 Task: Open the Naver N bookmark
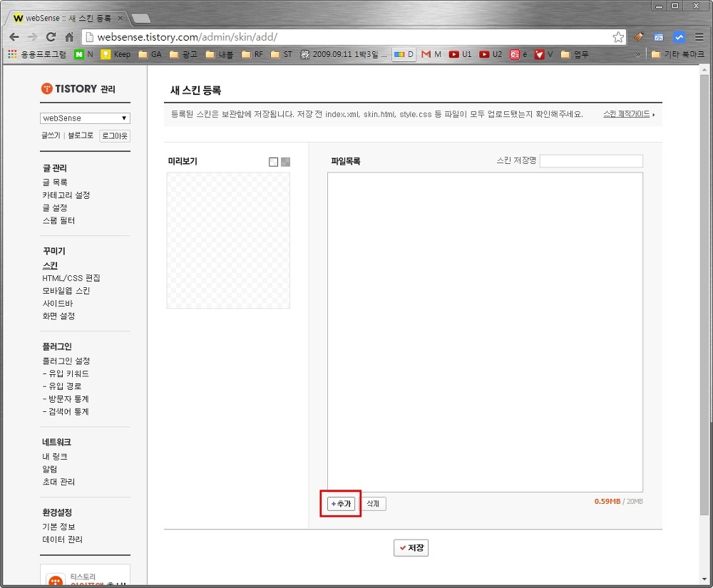pyautogui.click(x=83, y=55)
